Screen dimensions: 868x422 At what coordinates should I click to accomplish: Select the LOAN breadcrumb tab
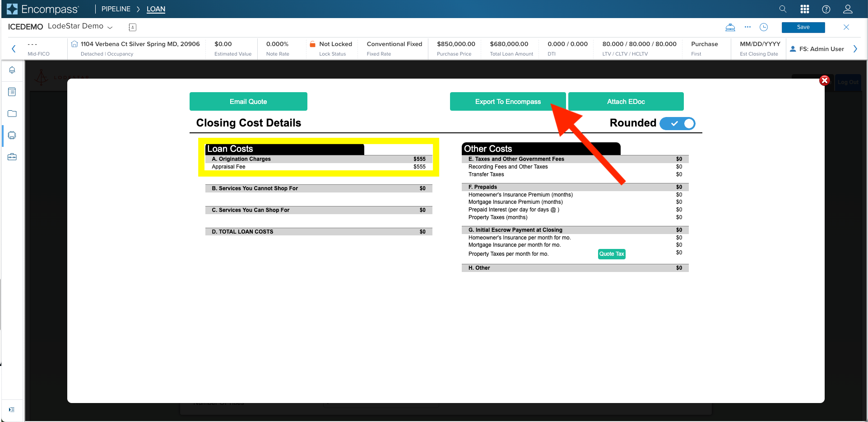(156, 9)
